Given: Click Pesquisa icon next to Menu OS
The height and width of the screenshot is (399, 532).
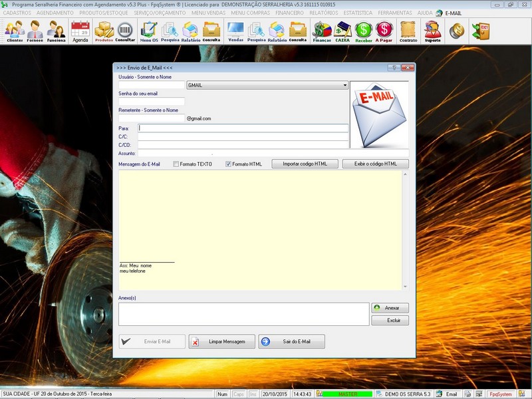Looking at the screenshot, I should pyautogui.click(x=170, y=31).
